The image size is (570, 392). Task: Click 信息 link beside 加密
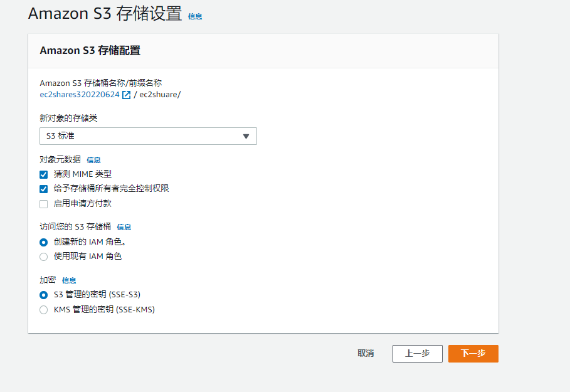tap(69, 280)
